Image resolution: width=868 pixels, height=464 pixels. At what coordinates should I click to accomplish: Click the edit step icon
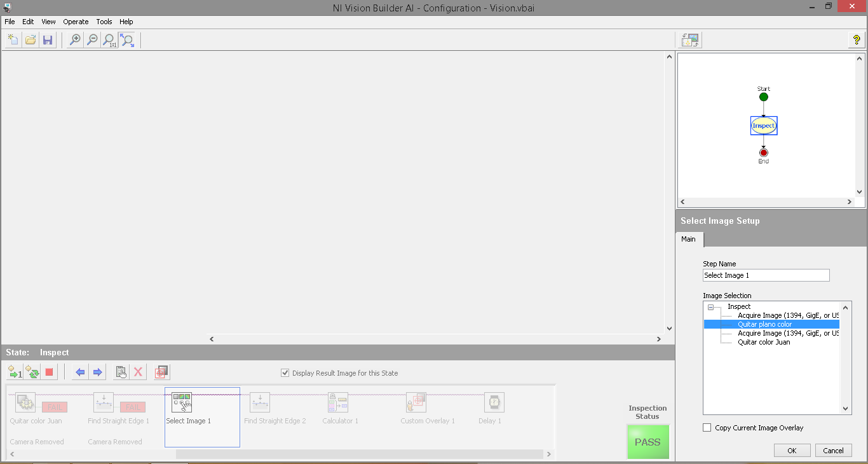(121, 372)
